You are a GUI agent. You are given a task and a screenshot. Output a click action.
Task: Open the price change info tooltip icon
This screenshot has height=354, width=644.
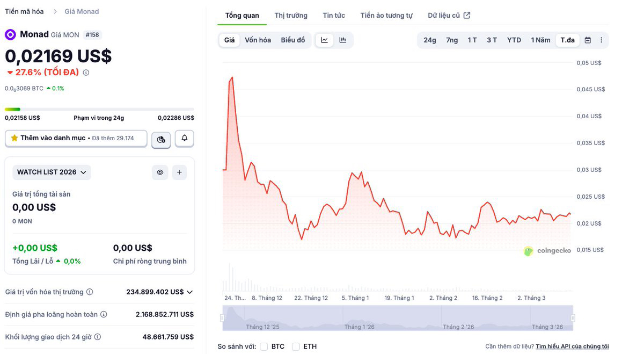(86, 73)
